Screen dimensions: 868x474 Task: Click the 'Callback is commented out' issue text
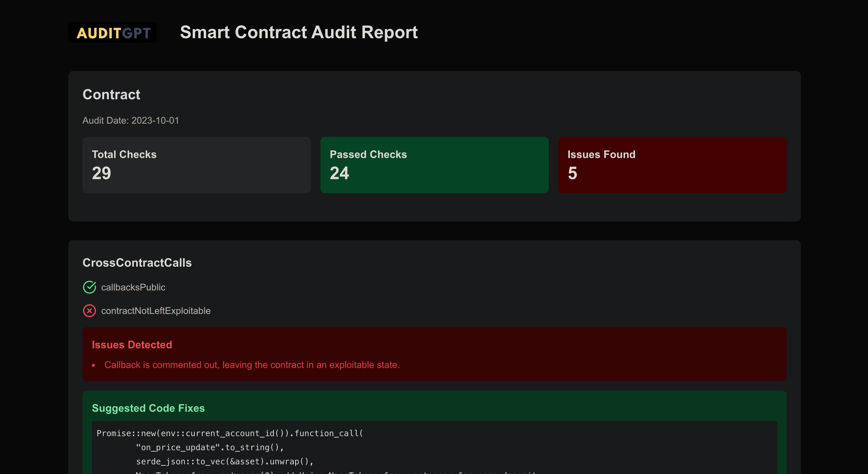click(x=252, y=365)
